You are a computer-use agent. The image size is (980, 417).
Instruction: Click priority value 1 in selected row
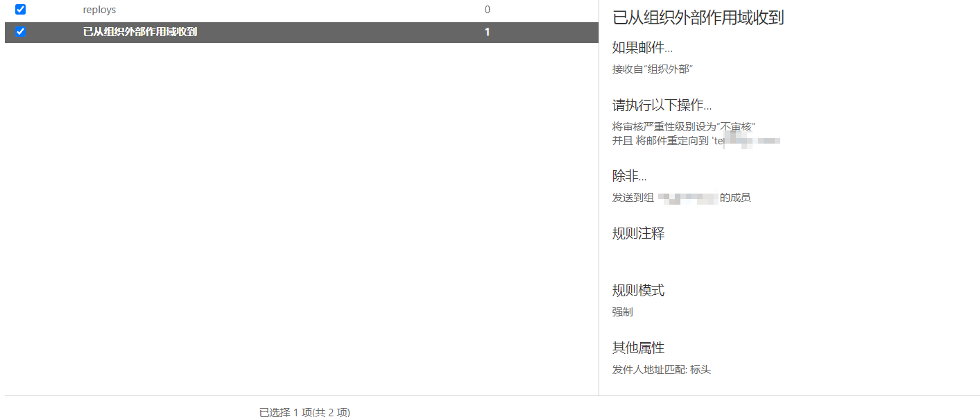pyautogui.click(x=487, y=32)
